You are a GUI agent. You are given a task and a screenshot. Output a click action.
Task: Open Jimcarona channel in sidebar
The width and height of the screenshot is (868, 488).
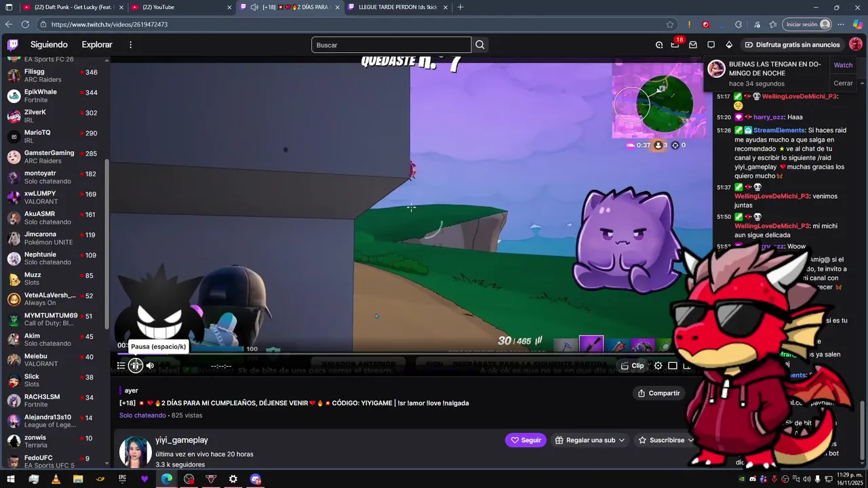[x=54, y=238]
